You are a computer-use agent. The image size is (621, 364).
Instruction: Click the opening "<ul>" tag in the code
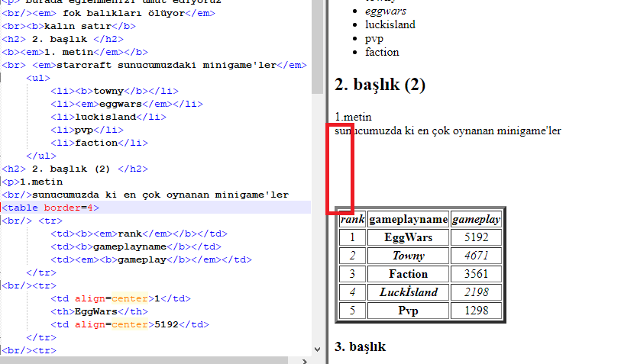[38, 78]
